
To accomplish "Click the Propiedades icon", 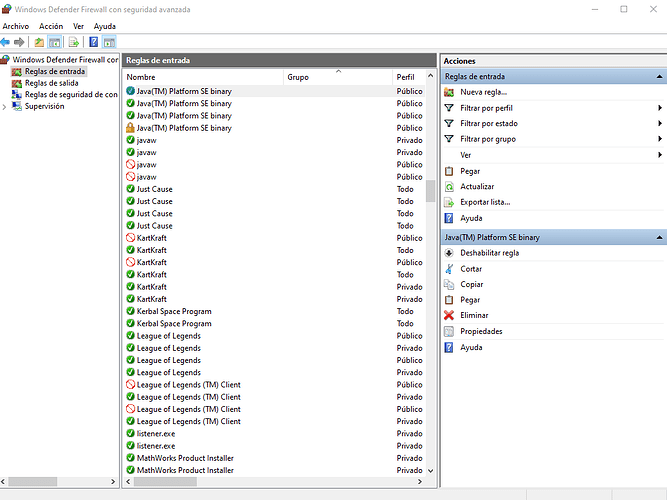I will (449, 331).
